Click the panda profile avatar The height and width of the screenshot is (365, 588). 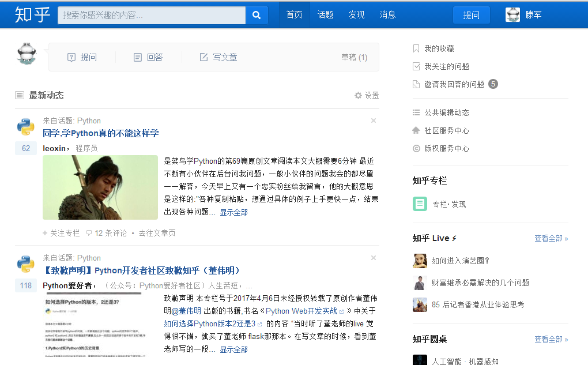pyautogui.click(x=27, y=54)
